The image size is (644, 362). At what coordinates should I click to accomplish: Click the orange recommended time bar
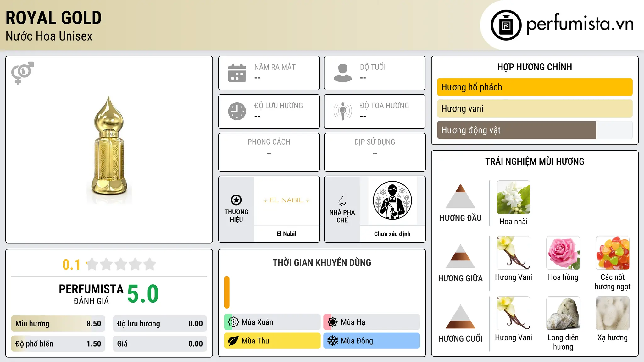(227, 292)
